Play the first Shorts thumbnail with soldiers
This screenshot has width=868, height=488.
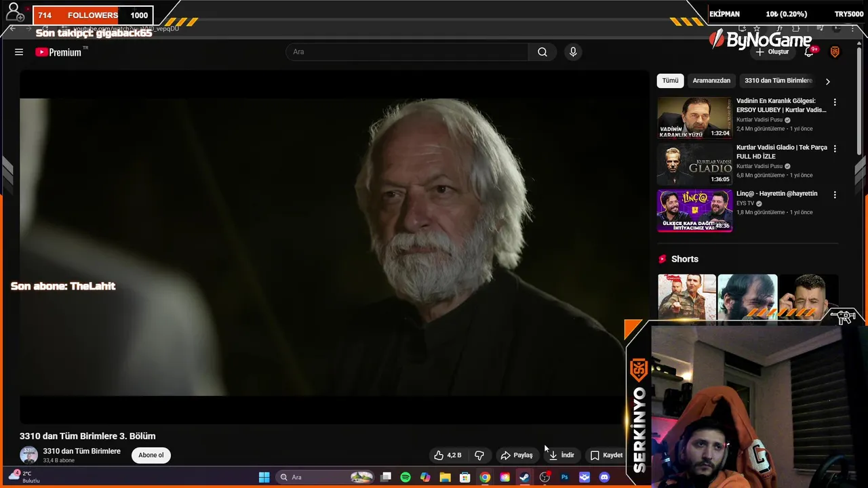(687, 297)
